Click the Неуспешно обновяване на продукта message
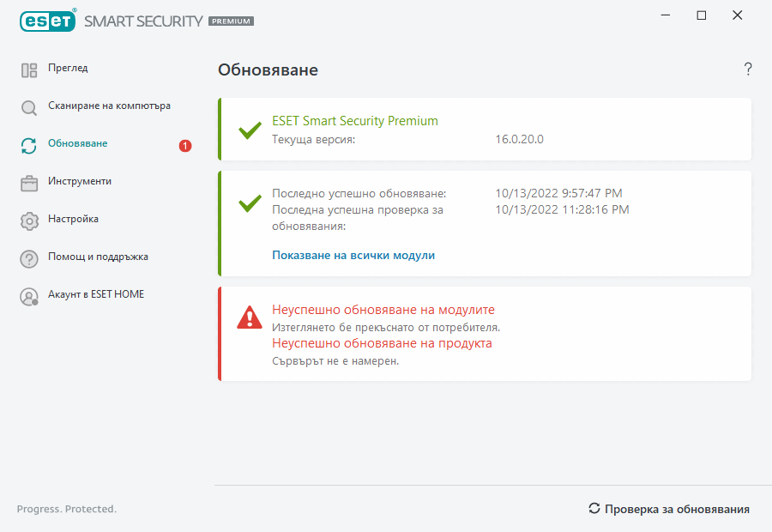The height and width of the screenshot is (532, 772). [382, 343]
